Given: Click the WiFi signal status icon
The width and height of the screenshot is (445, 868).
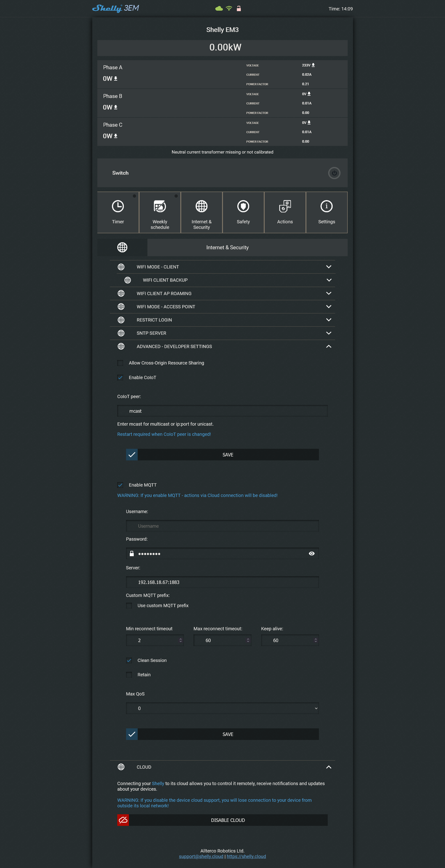Looking at the screenshot, I should point(229,8).
